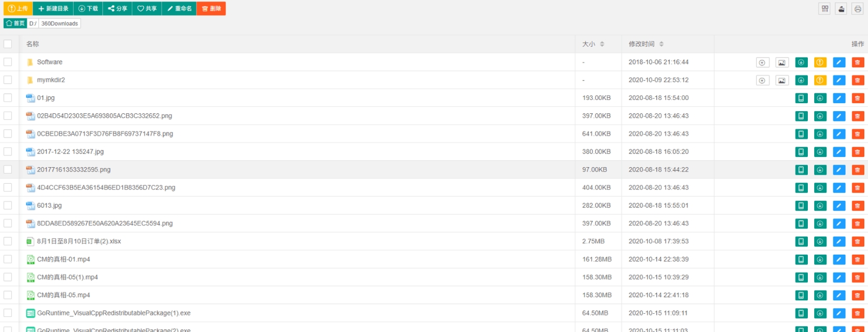Check the box for 01.jpg
The image size is (868, 332).
click(8, 98)
